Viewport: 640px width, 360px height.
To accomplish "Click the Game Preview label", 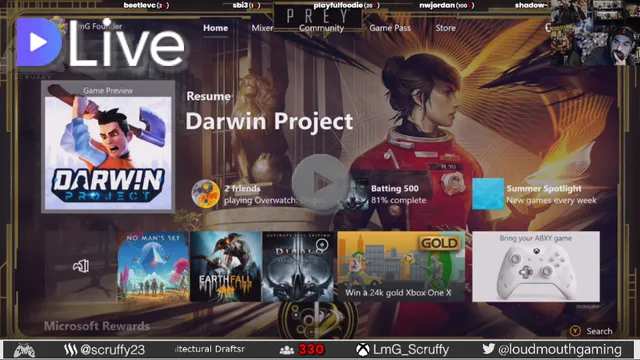I will pos(108,91).
